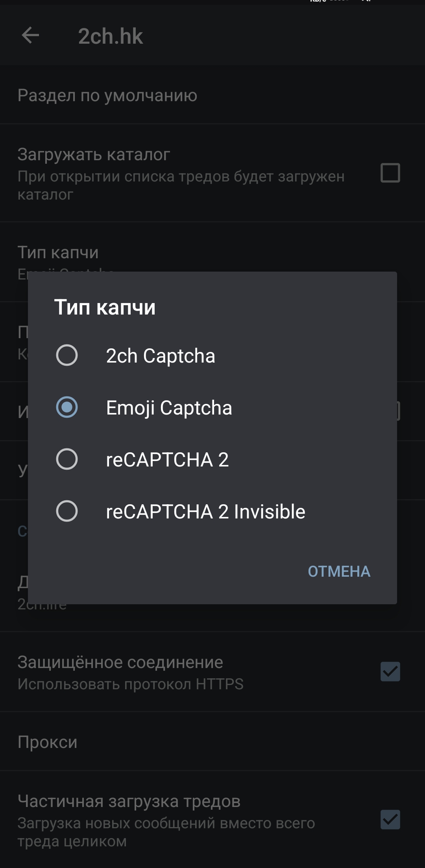
Task: Select the Emoji Captcha radio button
Action: point(67,407)
